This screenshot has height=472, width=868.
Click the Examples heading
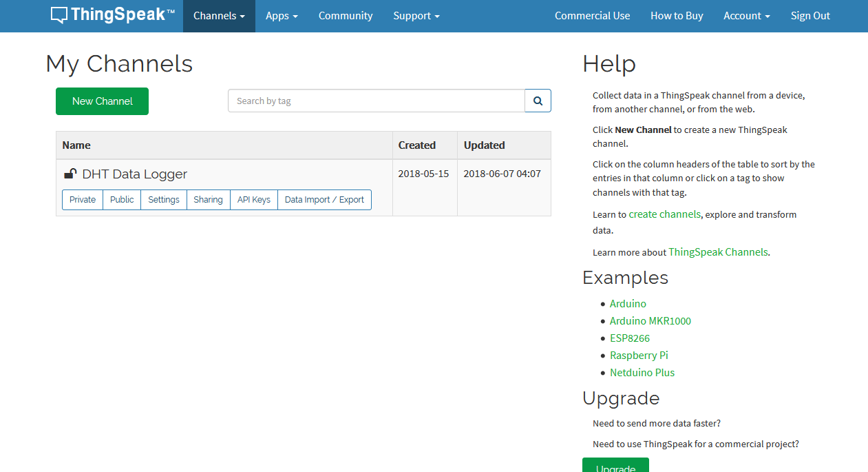point(625,278)
